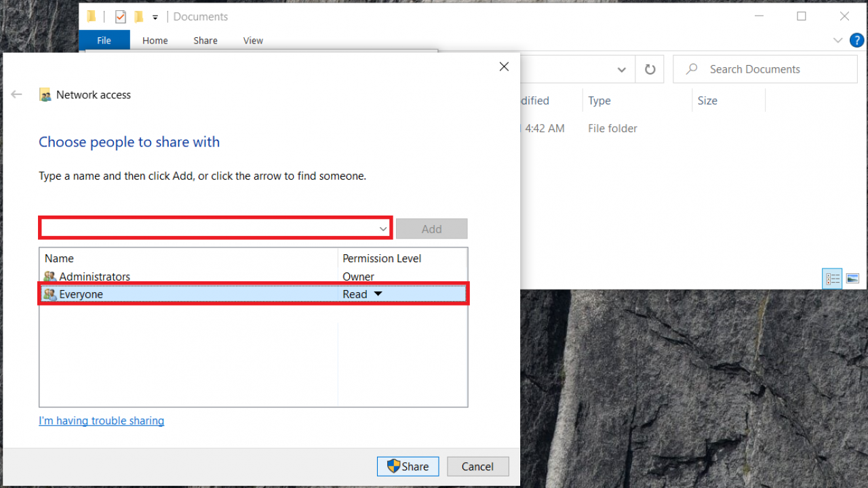Click the blue Help question mark icon

(857, 41)
